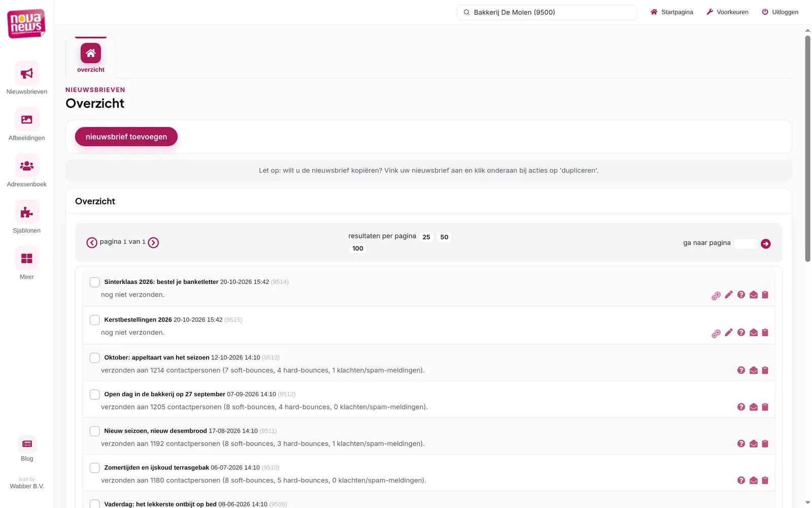The height and width of the screenshot is (508, 812).
Task: Click the Bakkerij De Molen search field
Action: (547, 12)
